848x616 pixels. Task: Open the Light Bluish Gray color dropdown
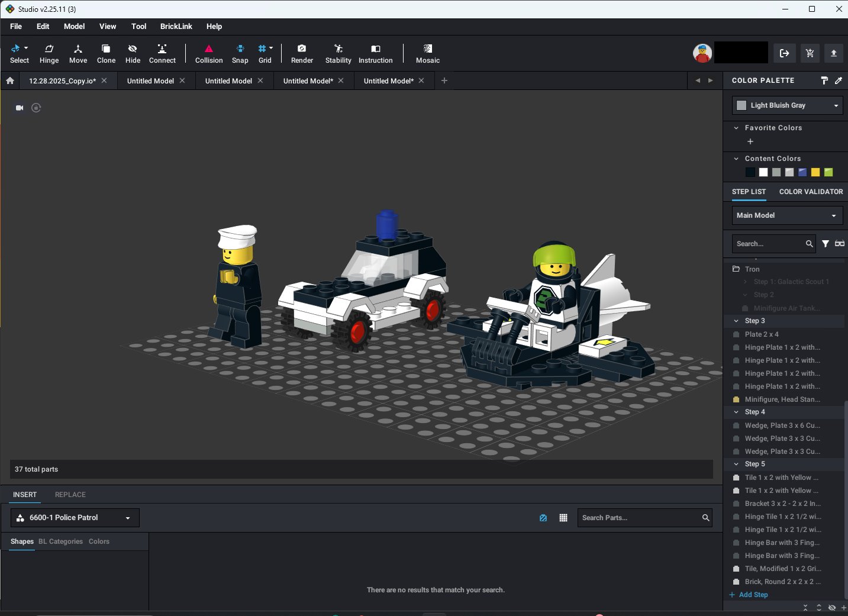[787, 105]
